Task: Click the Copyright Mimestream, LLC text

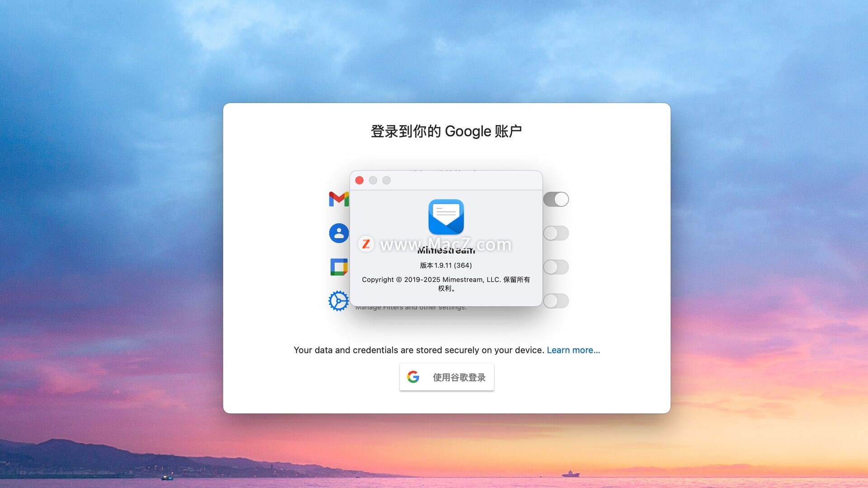Action: 446,280
